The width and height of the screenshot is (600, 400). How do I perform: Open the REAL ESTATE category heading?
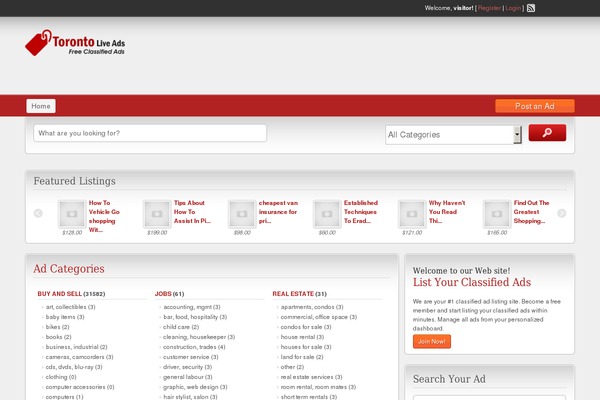[293, 294]
